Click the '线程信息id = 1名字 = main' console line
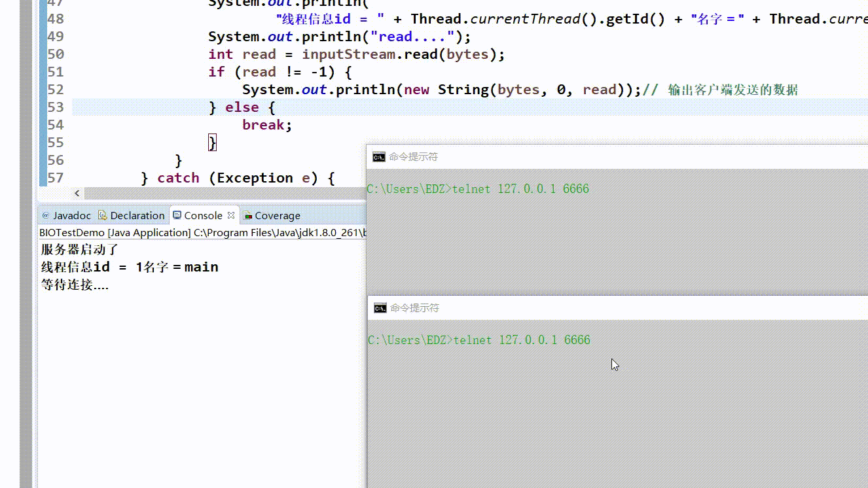868x488 pixels. coord(130,267)
